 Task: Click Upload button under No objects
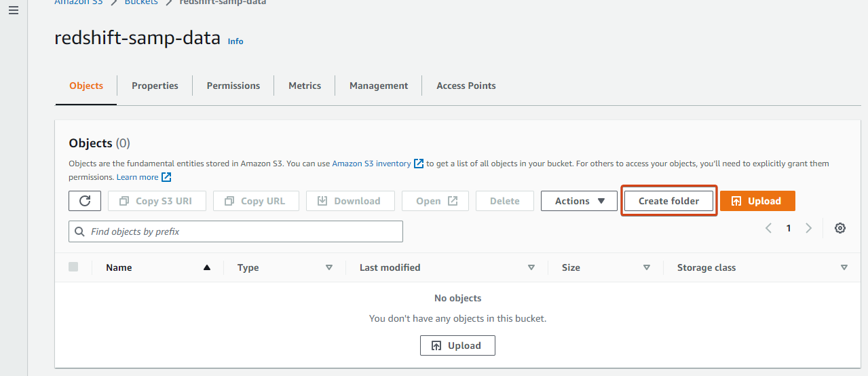[457, 345]
